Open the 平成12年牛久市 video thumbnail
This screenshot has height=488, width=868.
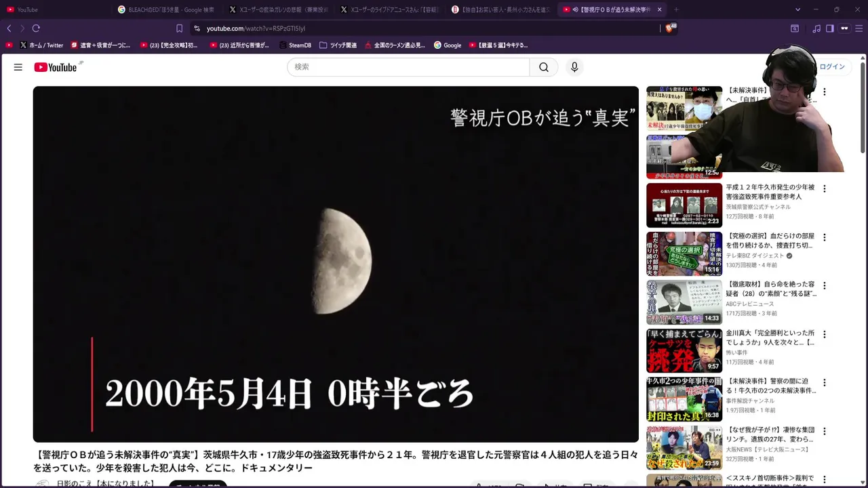click(684, 205)
